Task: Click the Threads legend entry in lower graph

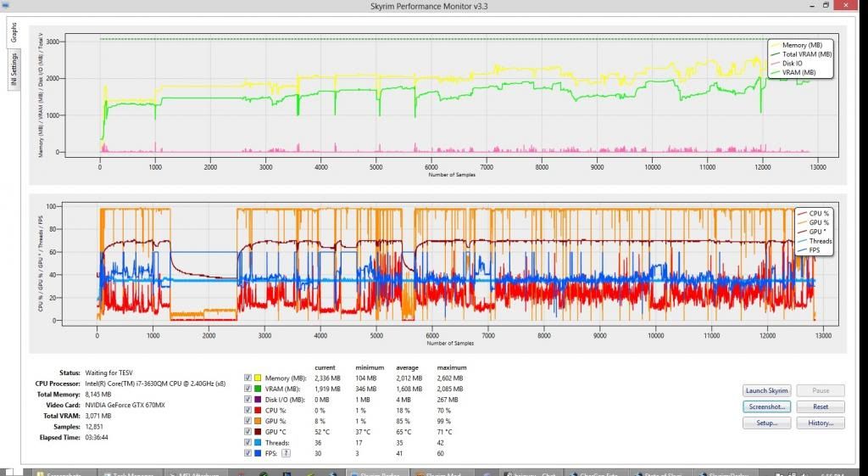Action: [x=815, y=241]
